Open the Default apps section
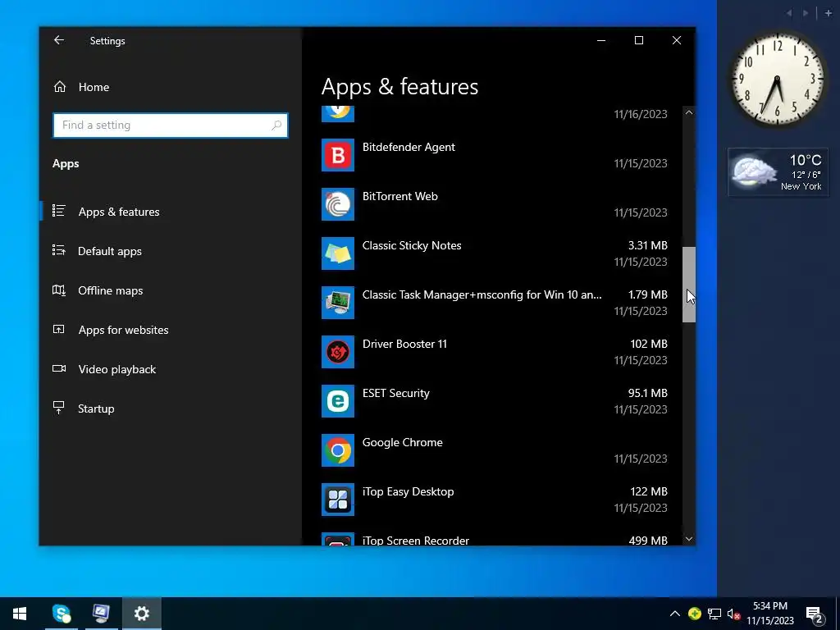This screenshot has width=840, height=630. [171, 251]
